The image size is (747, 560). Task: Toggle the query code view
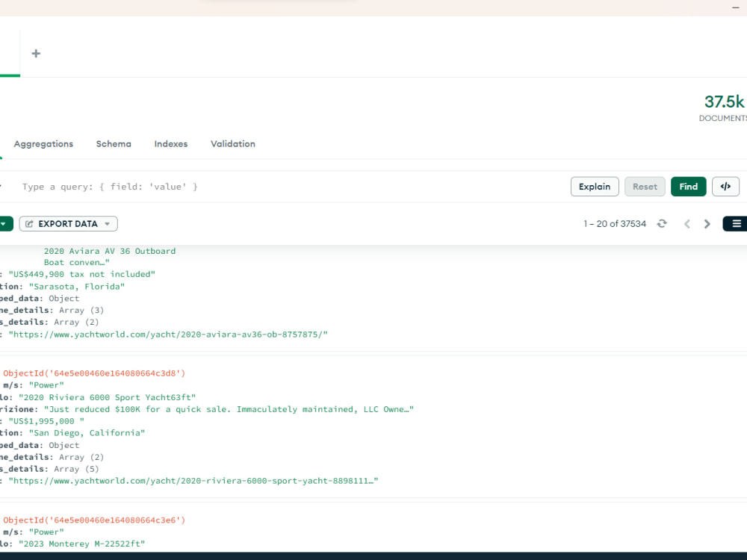725,186
